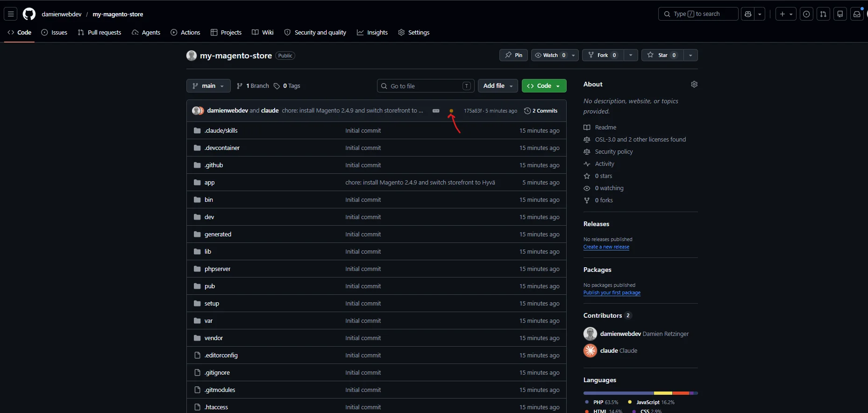Open the .editorconfig file

pyautogui.click(x=221, y=355)
